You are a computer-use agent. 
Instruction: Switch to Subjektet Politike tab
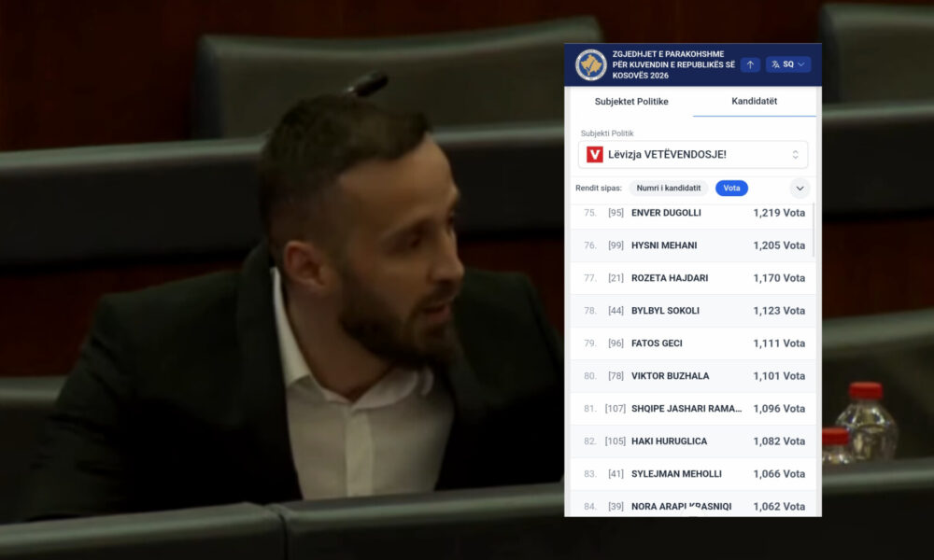click(x=630, y=101)
